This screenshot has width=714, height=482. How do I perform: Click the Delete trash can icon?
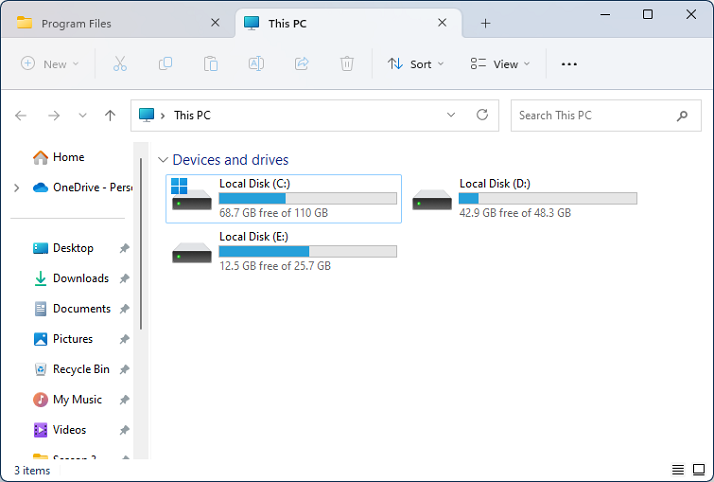[x=347, y=64]
